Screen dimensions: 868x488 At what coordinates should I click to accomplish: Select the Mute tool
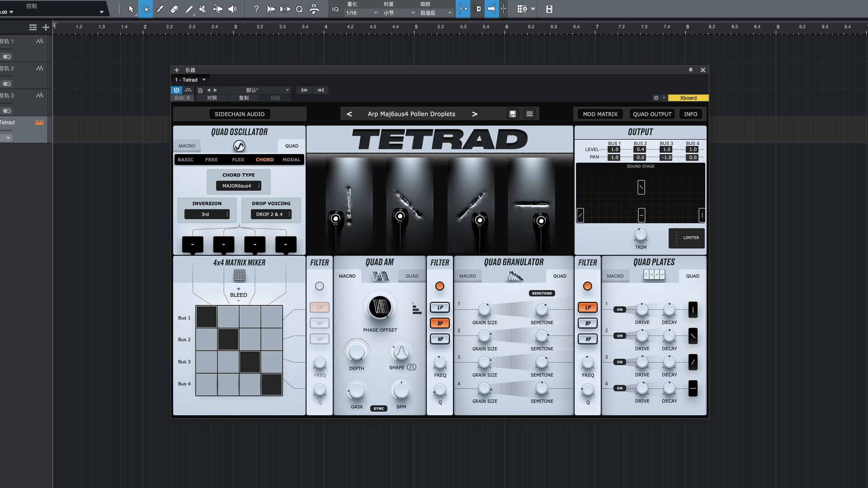[x=203, y=9]
